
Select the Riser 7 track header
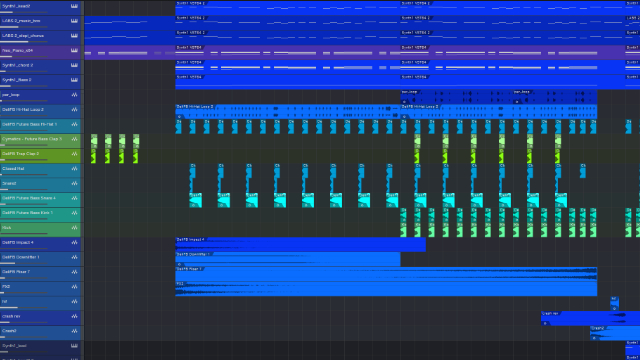click(40, 273)
